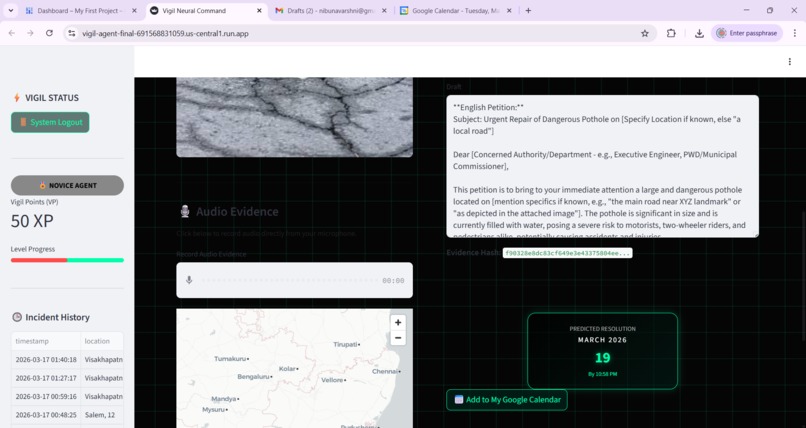Click Kolar label on the map
The height and width of the screenshot is (428, 806).
288,368
